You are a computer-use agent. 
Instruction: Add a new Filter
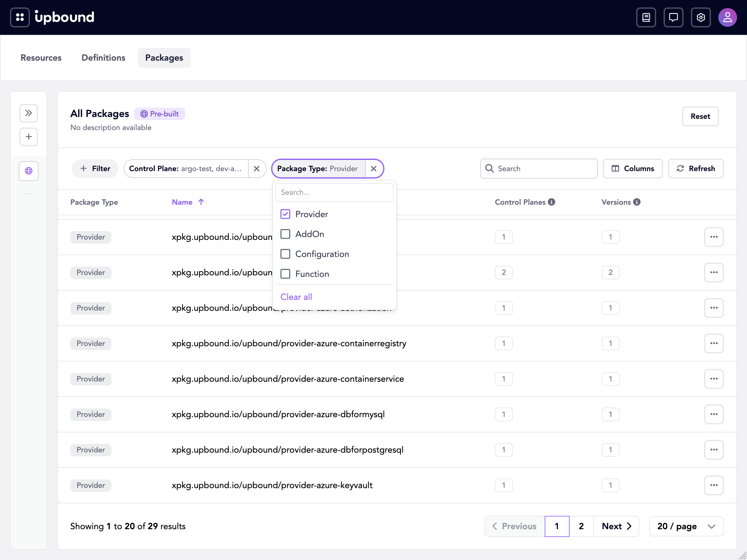coord(95,168)
